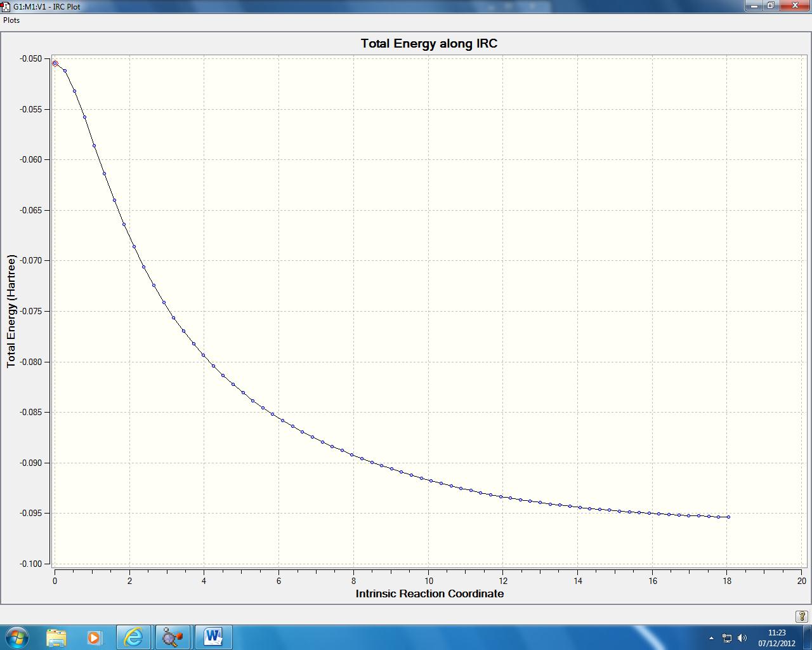
Task: Click the y-axis tick label "-0.060"
Action: pyautogui.click(x=30, y=160)
